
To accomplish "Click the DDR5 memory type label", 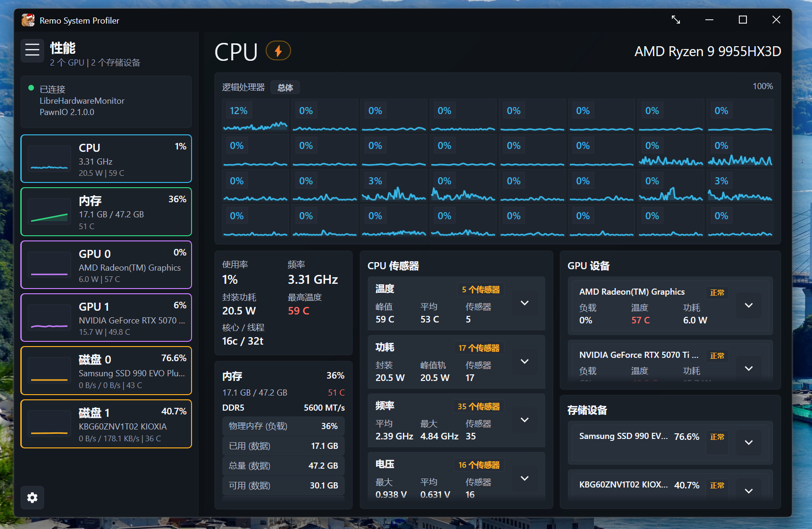I will (233, 408).
